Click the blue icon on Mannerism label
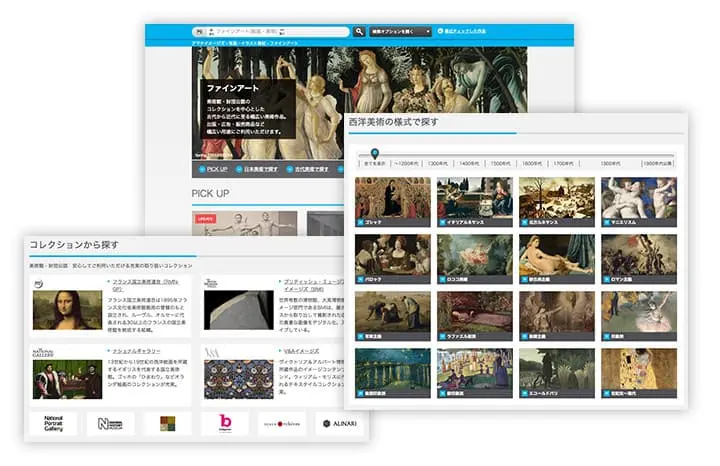The image size is (720, 466). click(607, 222)
